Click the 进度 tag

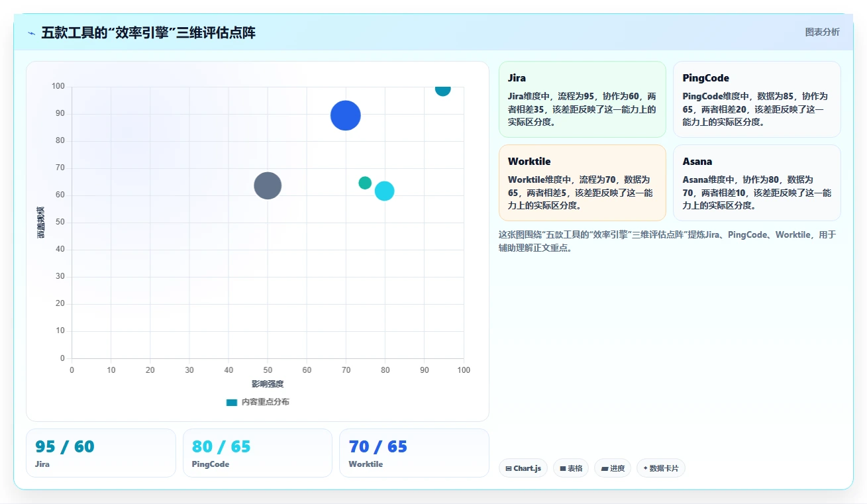(613, 468)
